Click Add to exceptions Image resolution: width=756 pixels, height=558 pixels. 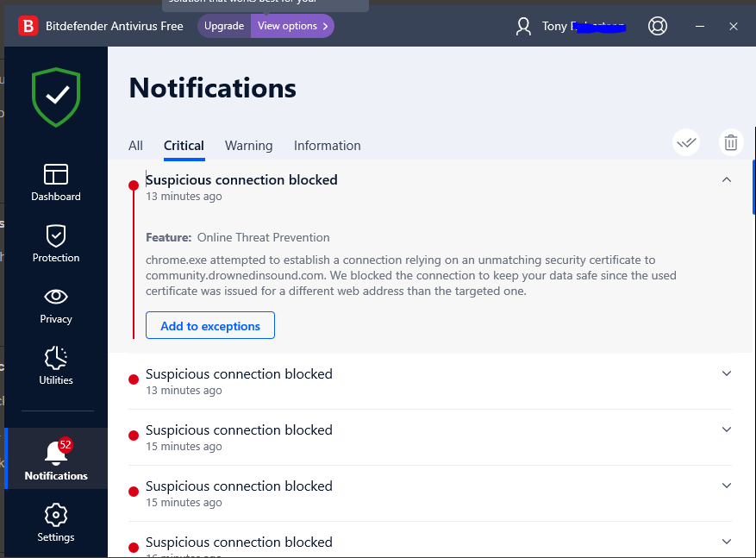[x=210, y=325]
